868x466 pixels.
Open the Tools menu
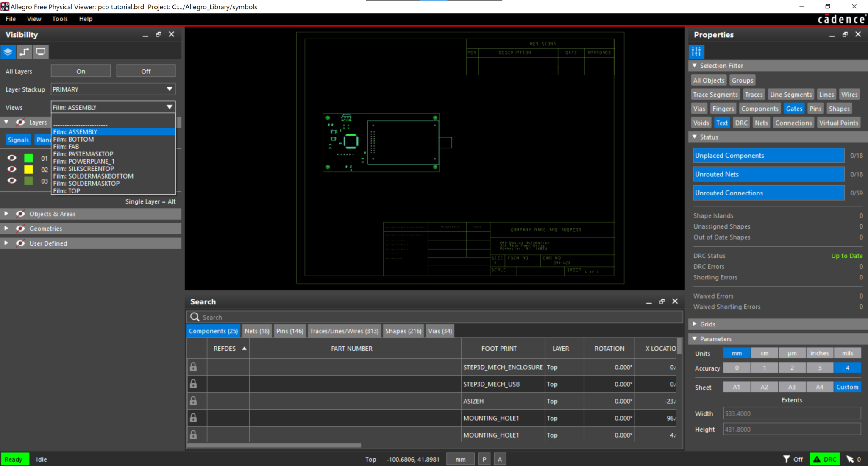pyautogui.click(x=60, y=19)
